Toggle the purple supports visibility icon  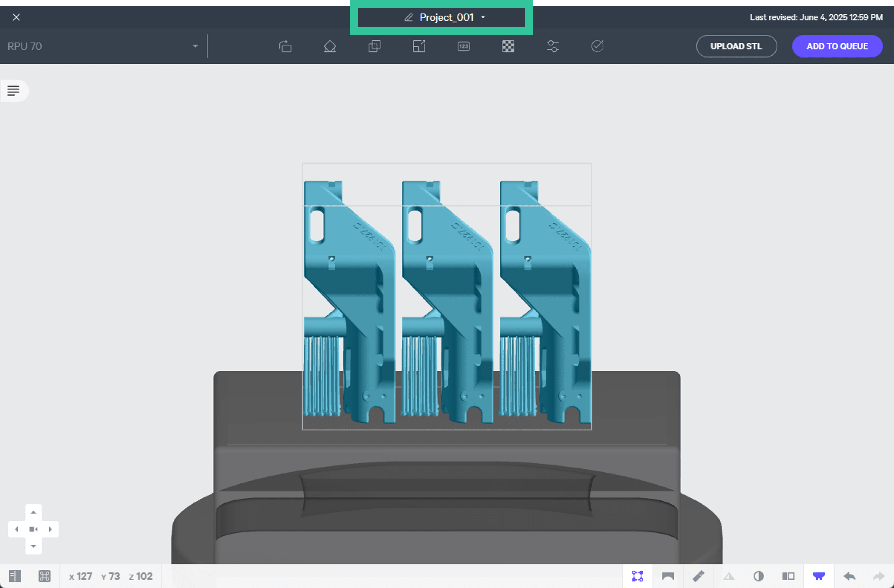coord(819,576)
